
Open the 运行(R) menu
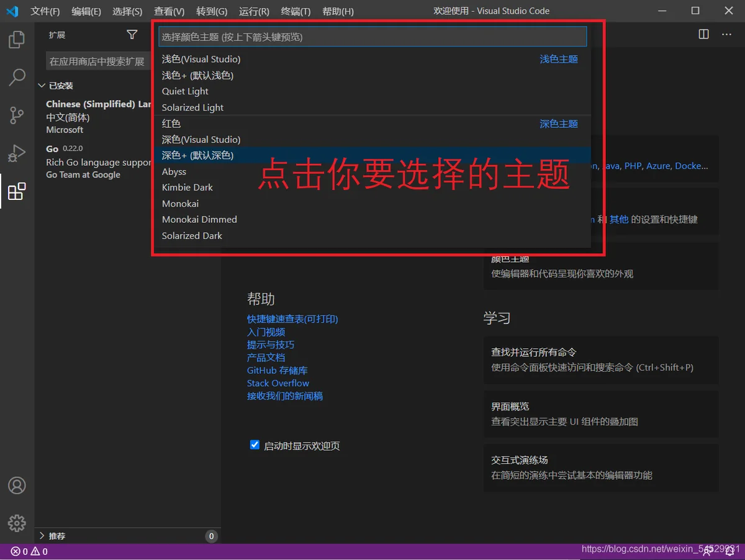point(254,11)
